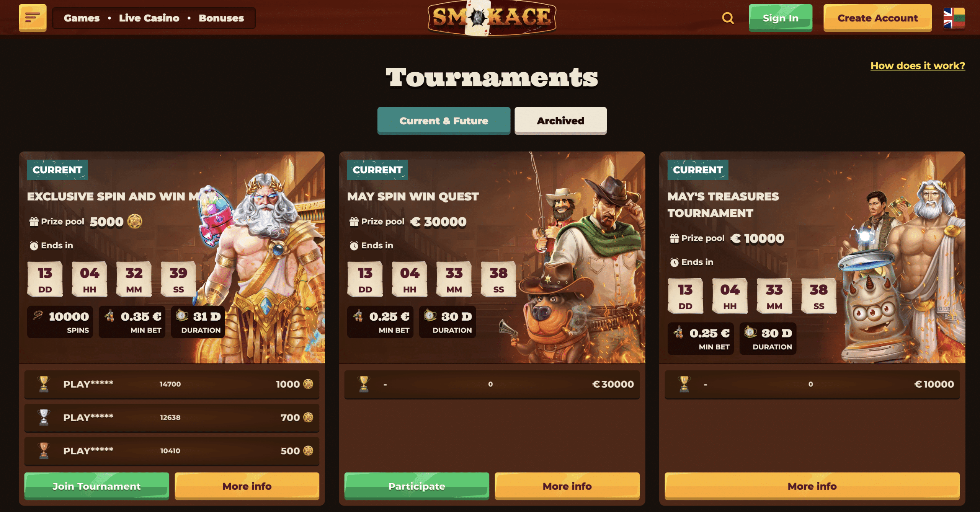Click the silver trophy for second place
Image resolution: width=980 pixels, height=512 pixels.
44,417
